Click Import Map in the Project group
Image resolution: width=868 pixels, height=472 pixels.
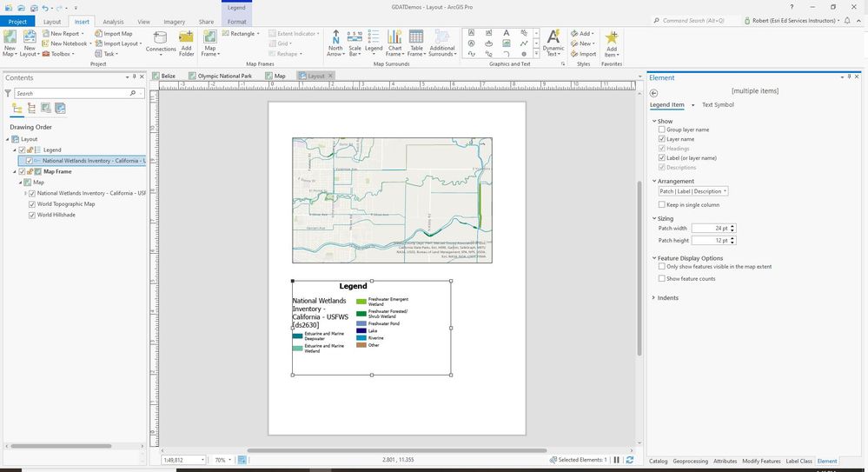[x=114, y=33]
